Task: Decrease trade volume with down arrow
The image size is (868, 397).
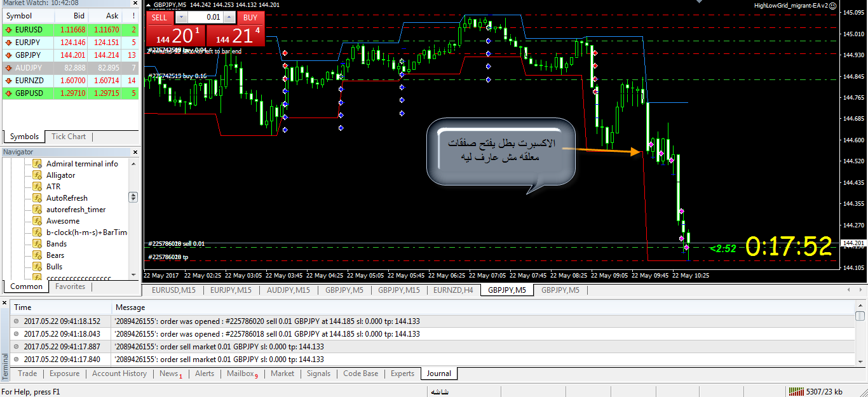Action: pos(181,17)
